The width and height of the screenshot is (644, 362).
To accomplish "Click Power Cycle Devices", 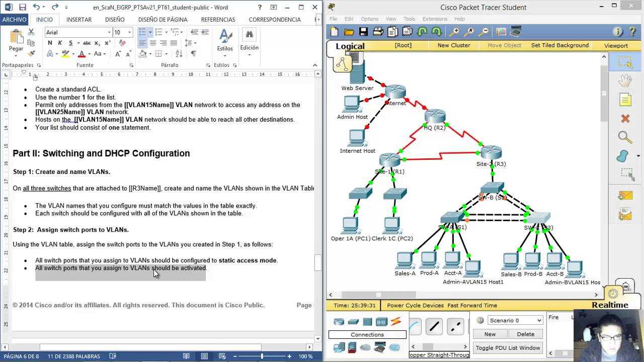I will click(415, 305).
